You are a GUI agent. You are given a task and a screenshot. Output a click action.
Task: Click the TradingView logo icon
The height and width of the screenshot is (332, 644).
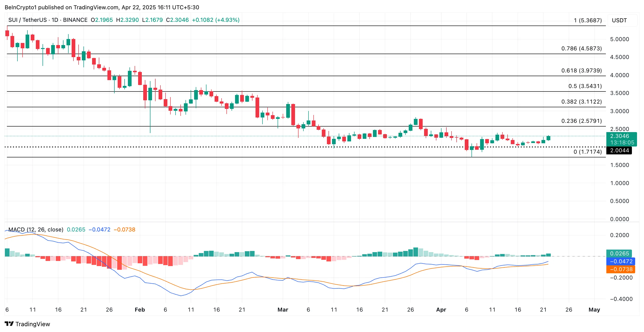(x=9, y=324)
